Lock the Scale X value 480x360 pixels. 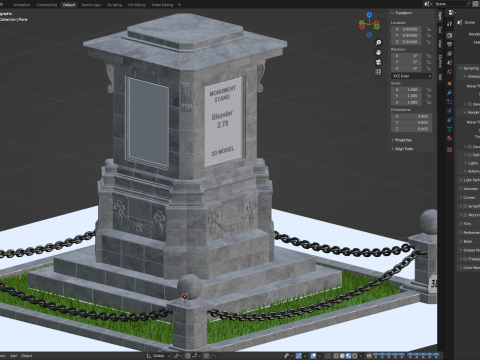point(428,90)
